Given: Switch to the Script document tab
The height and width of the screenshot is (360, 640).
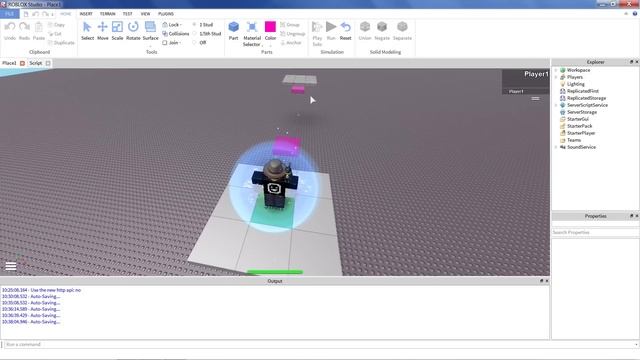Looking at the screenshot, I should [x=36, y=63].
